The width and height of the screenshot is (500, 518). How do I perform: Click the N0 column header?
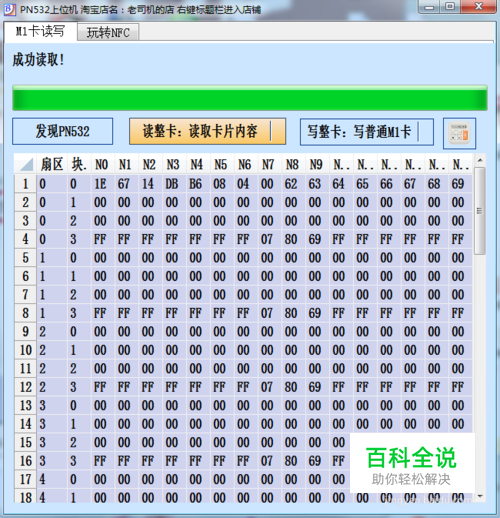(102, 164)
